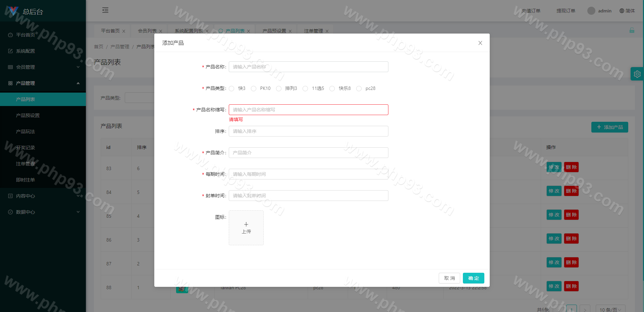
Task: Expand the 数据中心 sidebar section
Action: click(43, 212)
